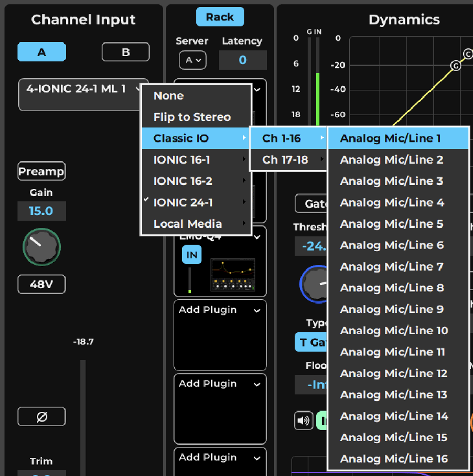473x476 pixels.
Task: Choose Analog Mic/Line 14
Action: pos(399,416)
